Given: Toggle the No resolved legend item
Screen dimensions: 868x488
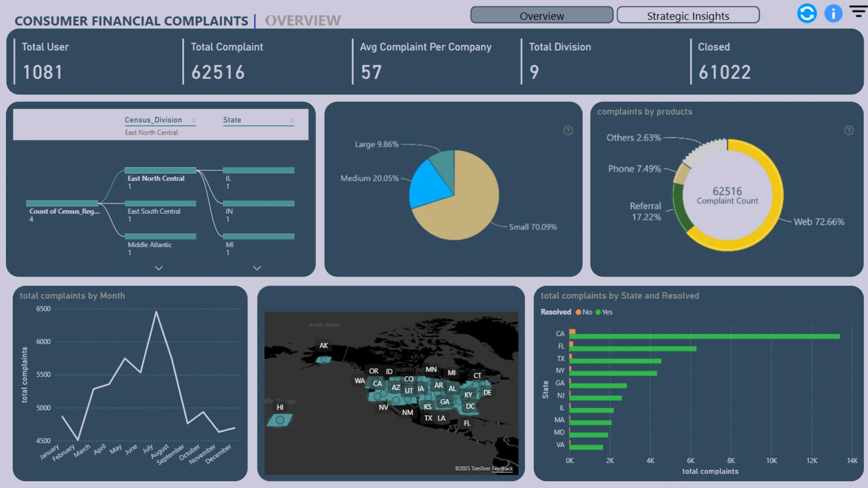Looking at the screenshot, I should click(584, 312).
